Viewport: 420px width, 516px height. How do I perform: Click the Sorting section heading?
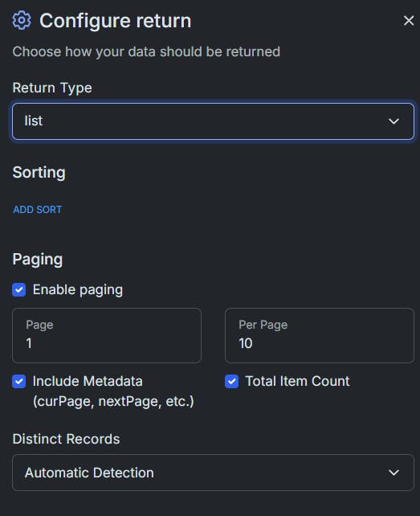click(x=39, y=173)
